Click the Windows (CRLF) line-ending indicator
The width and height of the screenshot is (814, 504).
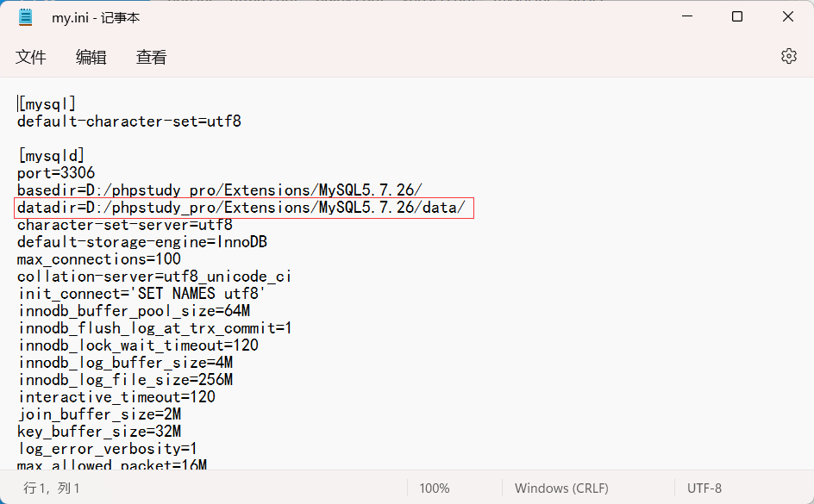tap(561, 488)
